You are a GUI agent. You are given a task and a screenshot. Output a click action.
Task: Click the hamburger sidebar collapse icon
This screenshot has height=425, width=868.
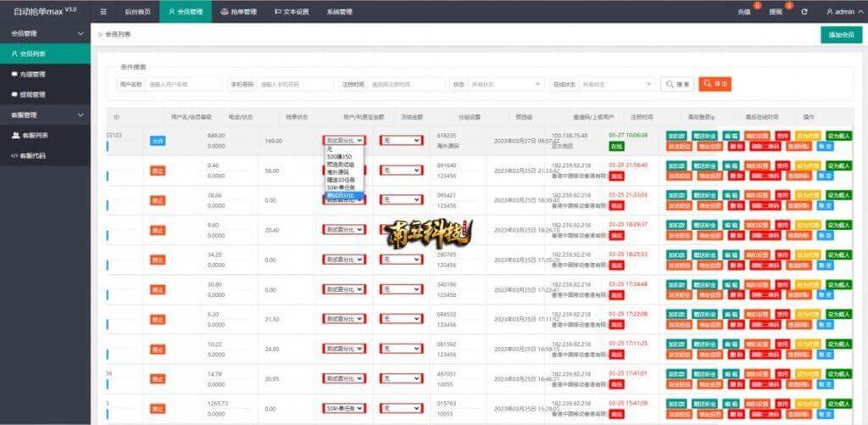coord(103,12)
